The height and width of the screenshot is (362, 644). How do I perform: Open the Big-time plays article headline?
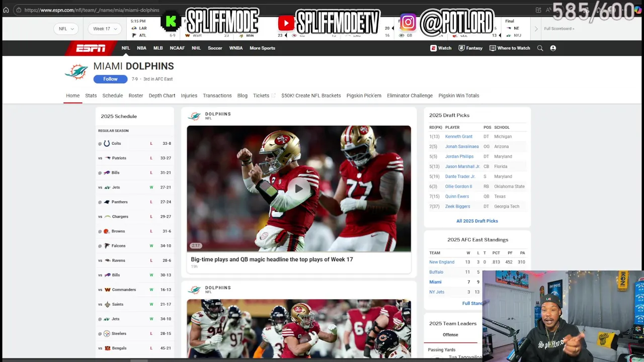(x=272, y=259)
